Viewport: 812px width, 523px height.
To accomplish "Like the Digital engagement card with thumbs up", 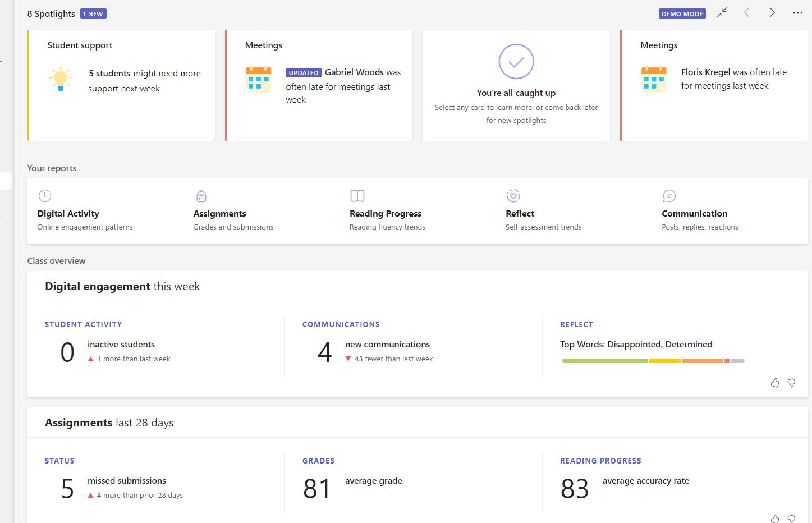I will (x=775, y=383).
